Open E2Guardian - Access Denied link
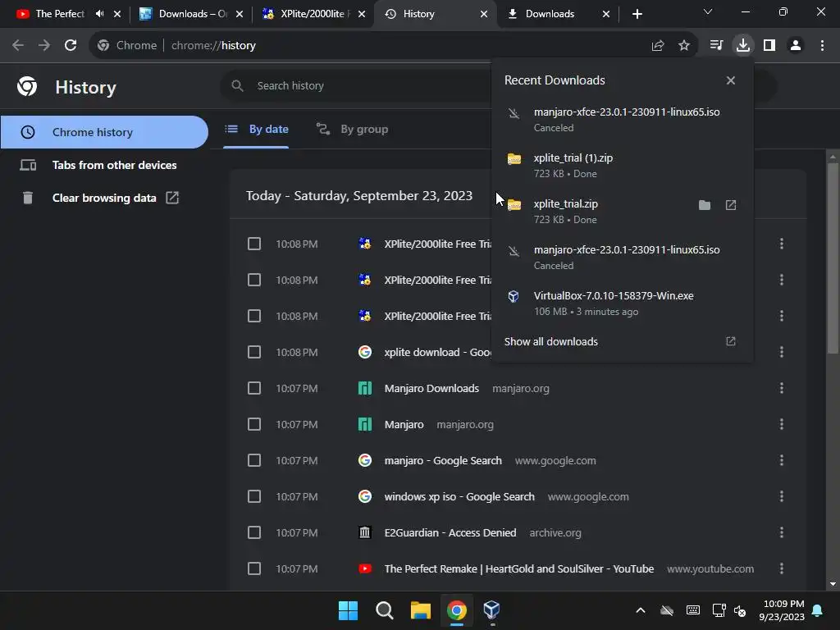The width and height of the screenshot is (840, 630). pyautogui.click(x=450, y=533)
